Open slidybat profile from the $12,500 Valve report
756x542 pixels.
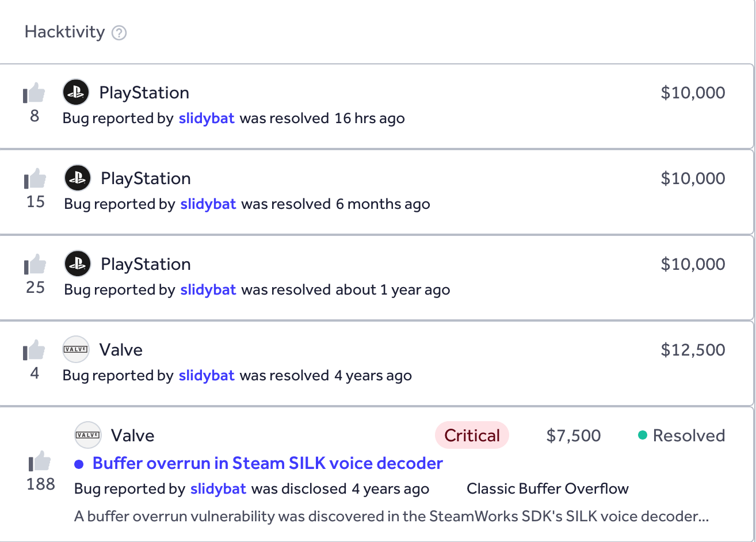tap(207, 376)
